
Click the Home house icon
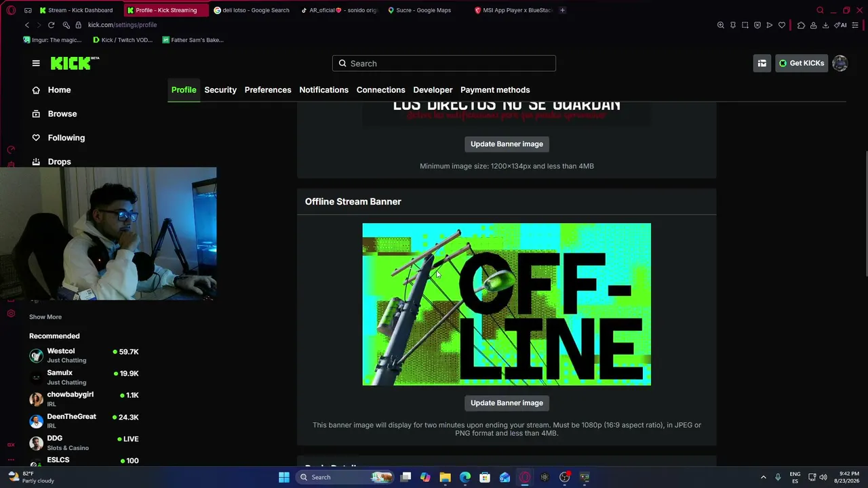[x=36, y=90]
